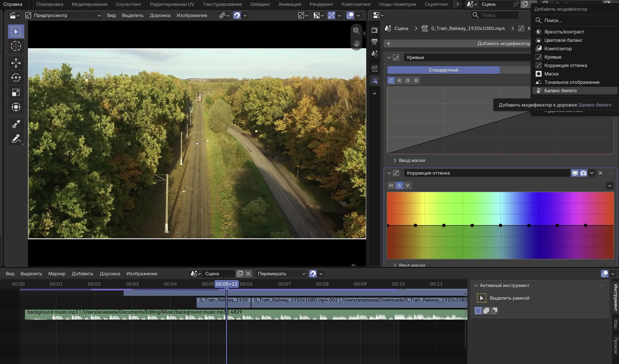Collapse the Коррекция оттенка modifier panel

[389, 173]
